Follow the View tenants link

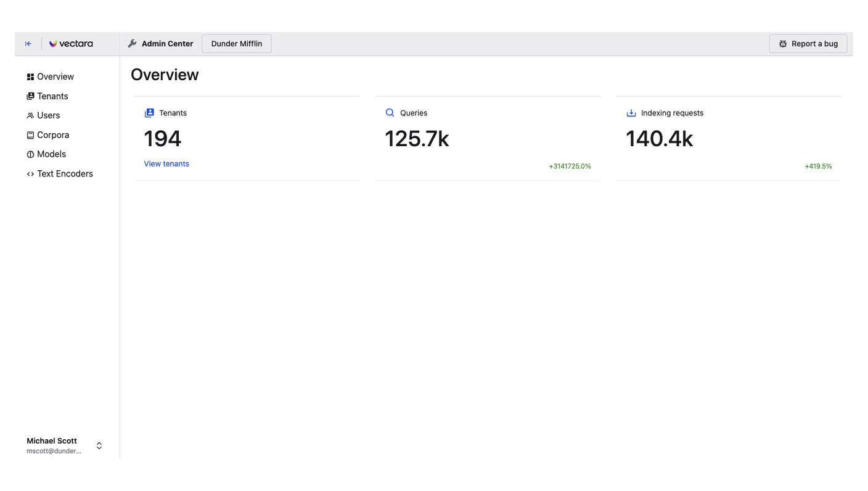click(x=166, y=163)
